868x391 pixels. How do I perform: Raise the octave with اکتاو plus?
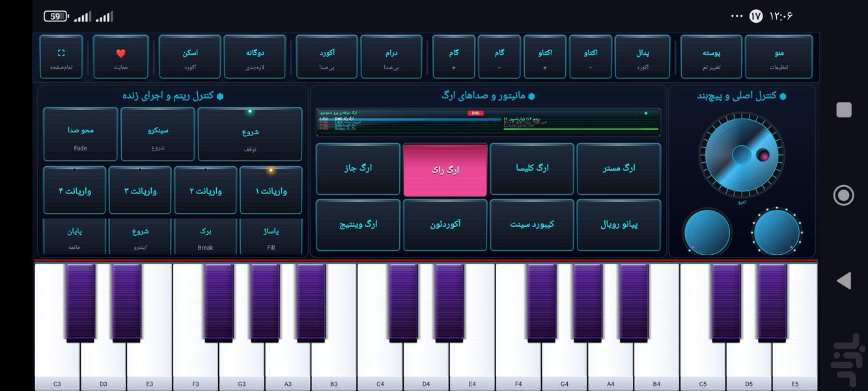click(x=545, y=57)
